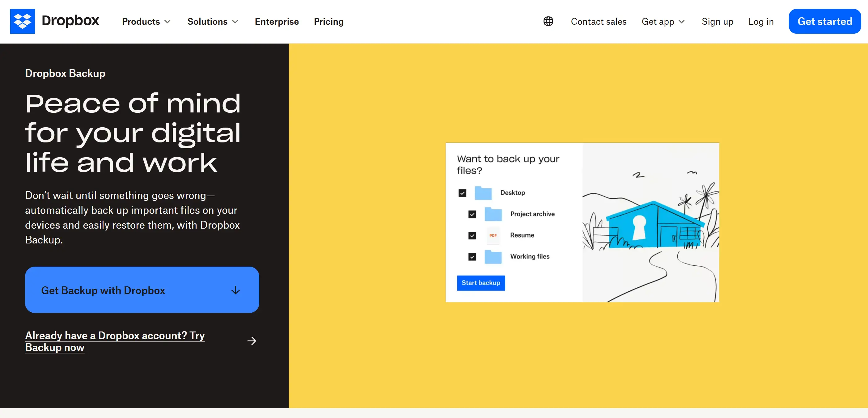
Task: Click the Dropbox wordmark text
Action: [70, 21]
